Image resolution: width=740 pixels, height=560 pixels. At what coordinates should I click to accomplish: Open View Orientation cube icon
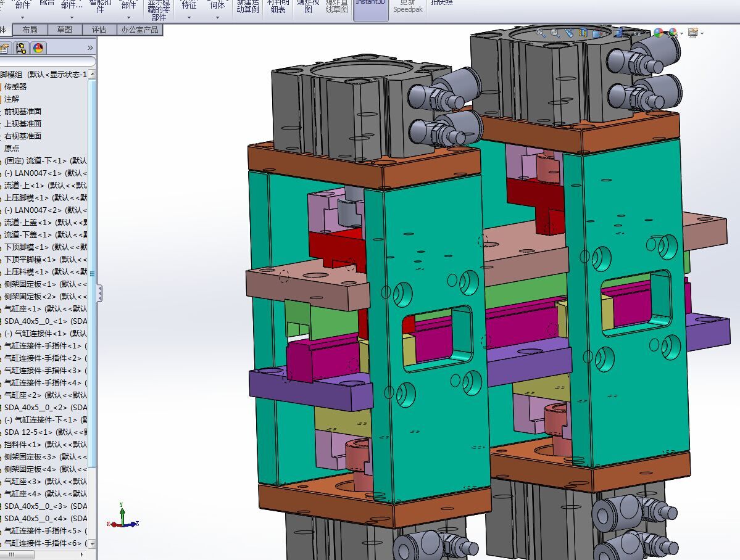point(597,33)
